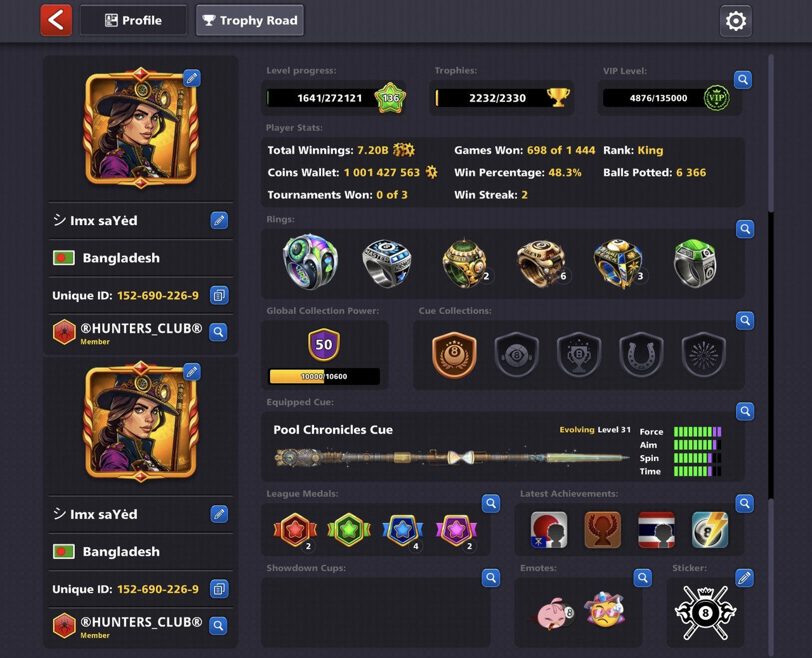
Task: Search the HUNTERS_CLUB in upper profile card
Action: (218, 332)
